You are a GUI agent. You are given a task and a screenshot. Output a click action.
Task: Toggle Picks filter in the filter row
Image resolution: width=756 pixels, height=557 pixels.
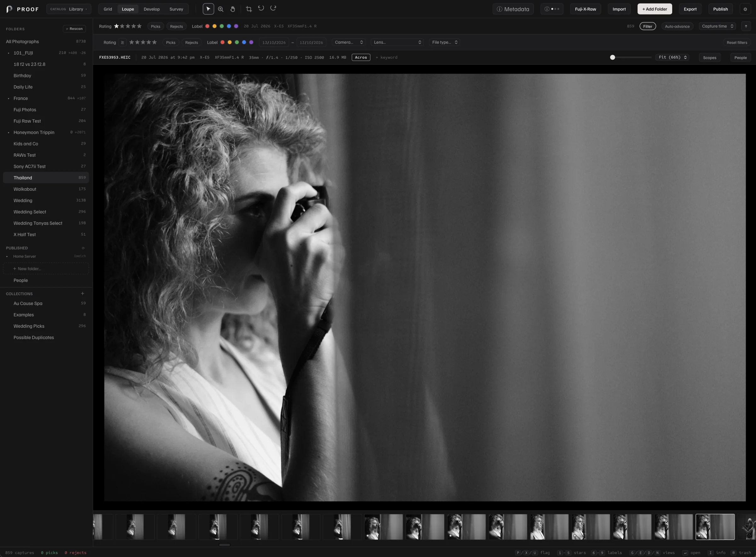tap(170, 43)
